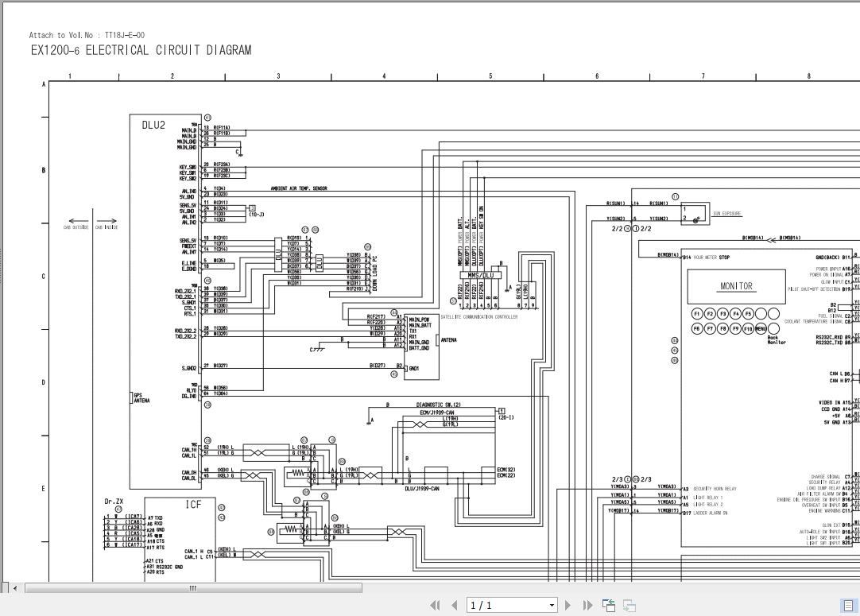
Task: Open the page number dropdown
Action: coord(552,606)
